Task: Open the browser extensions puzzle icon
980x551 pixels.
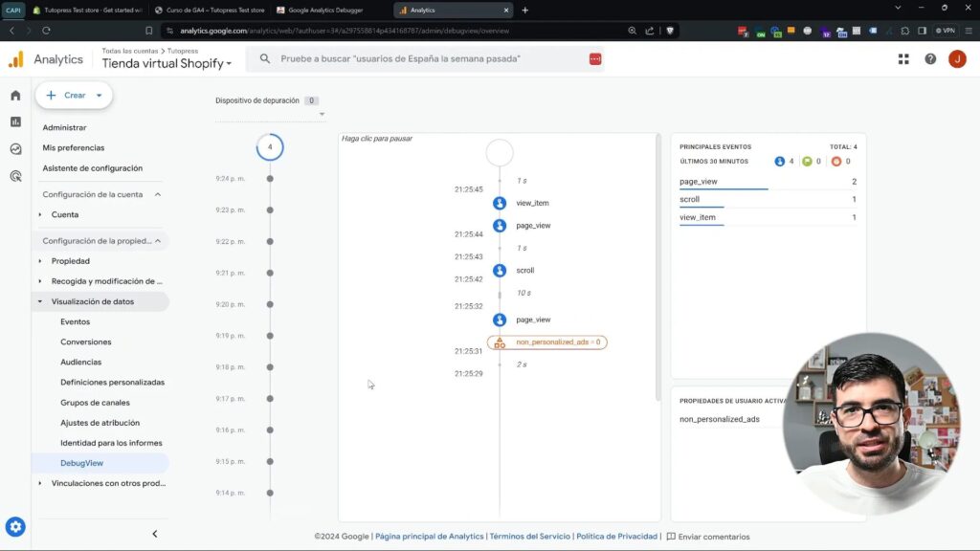Action: tap(905, 30)
